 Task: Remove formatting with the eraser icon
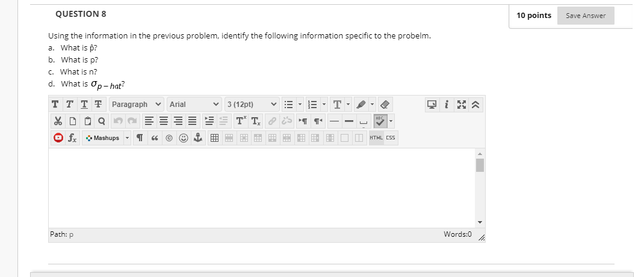click(385, 105)
